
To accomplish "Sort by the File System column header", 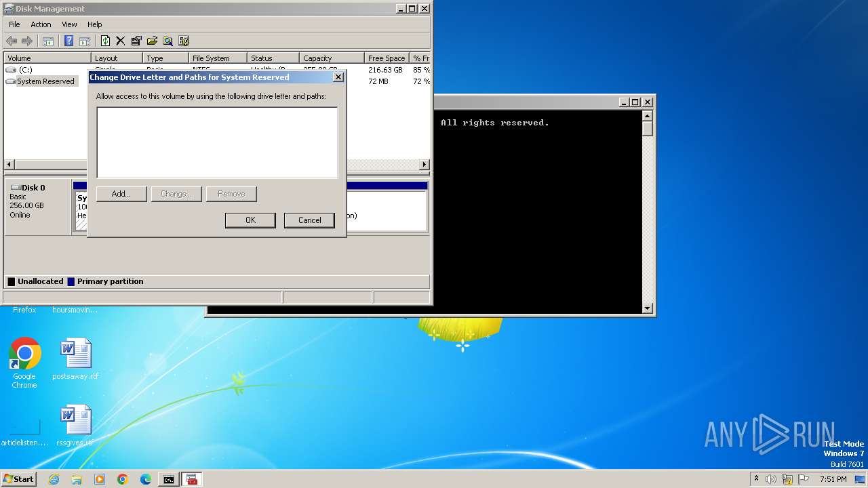I will coord(218,58).
